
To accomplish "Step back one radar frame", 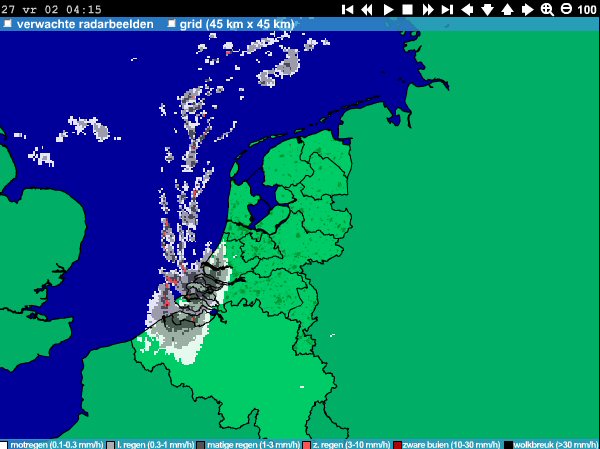I will (367, 9).
